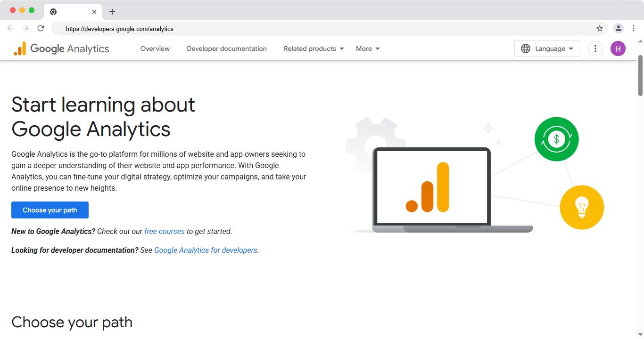Open Google Analytics for developers link
The width and height of the screenshot is (644, 339).
coord(206,250)
